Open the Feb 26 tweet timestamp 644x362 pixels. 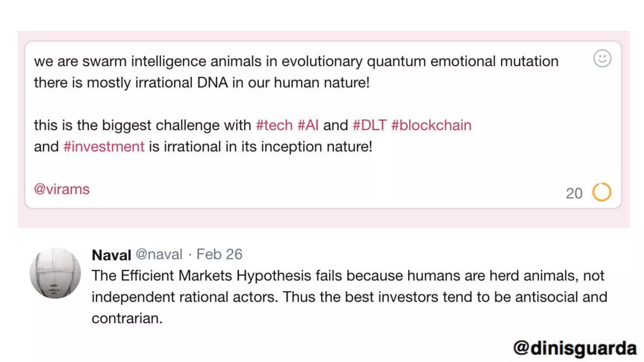(x=219, y=254)
